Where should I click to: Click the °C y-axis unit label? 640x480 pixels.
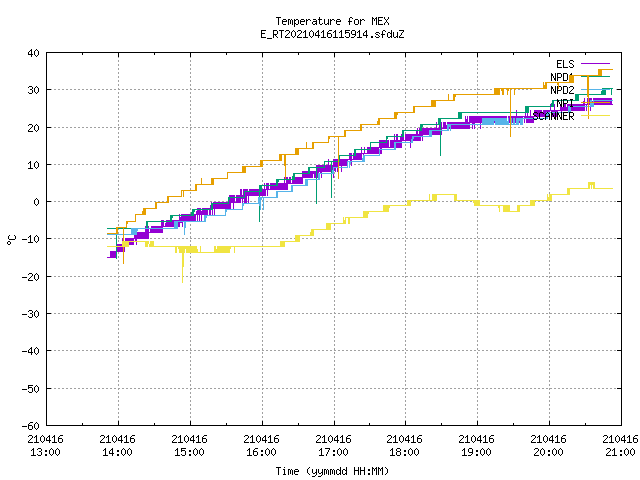(11, 240)
